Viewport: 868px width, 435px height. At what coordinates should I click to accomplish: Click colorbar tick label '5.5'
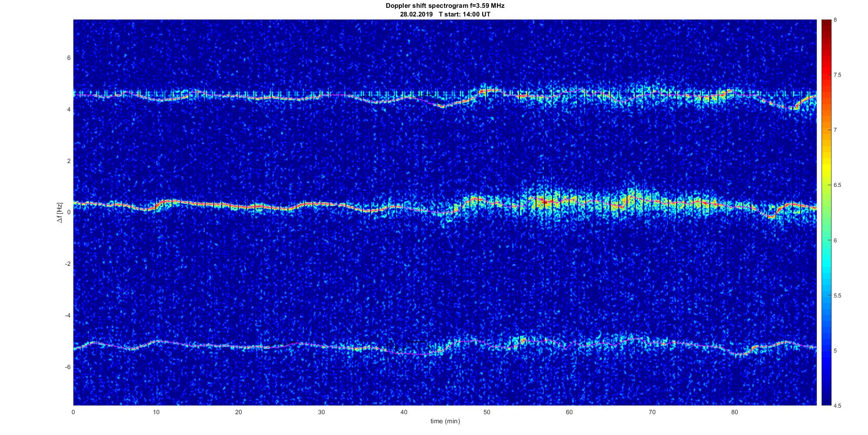pos(837,296)
